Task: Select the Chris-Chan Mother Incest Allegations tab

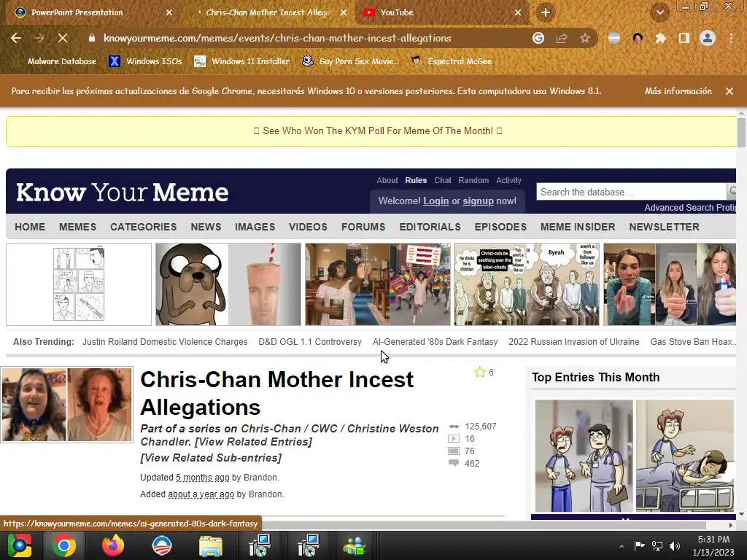Action: point(267,12)
